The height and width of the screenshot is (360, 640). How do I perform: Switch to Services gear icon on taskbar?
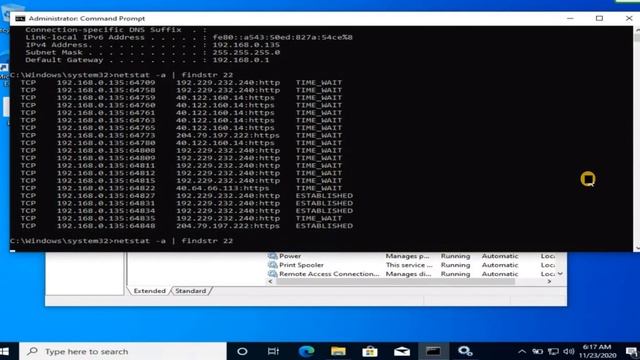[465, 351]
